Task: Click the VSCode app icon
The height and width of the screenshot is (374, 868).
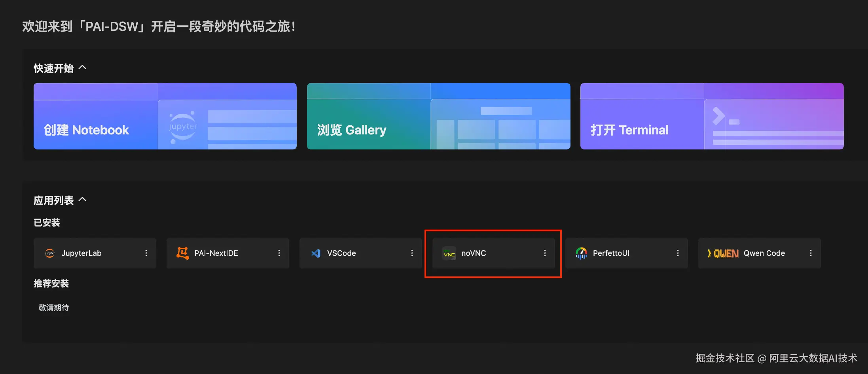Action: [x=316, y=253]
